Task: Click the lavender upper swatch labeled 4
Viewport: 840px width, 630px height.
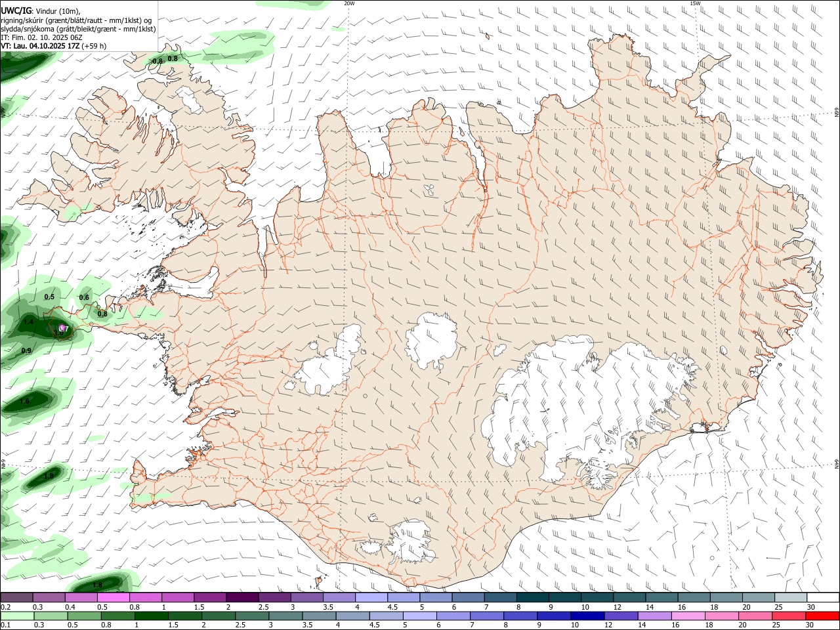Action: [x=370, y=597]
